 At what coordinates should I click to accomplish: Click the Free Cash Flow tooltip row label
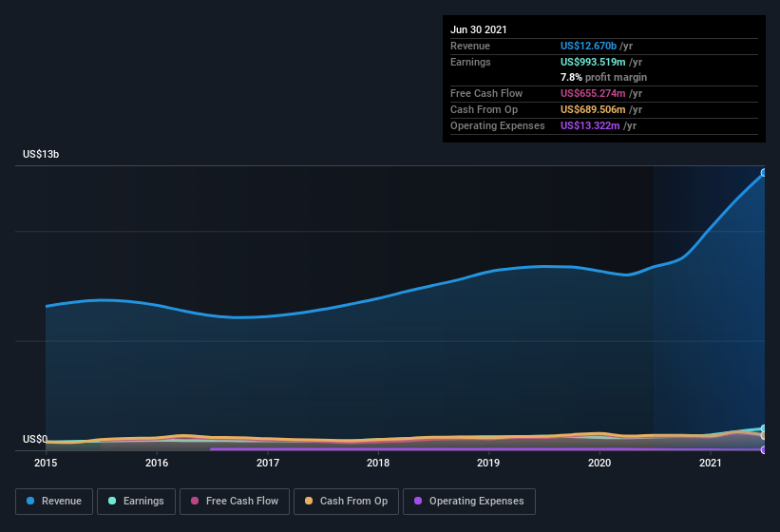coord(486,93)
